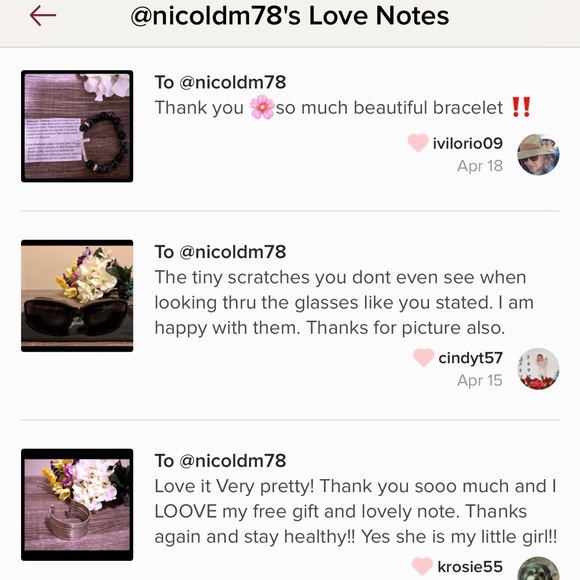Viewport: 580px width, 580px height.
Task: Click pink heart next to krosie55
Action: coord(422,567)
